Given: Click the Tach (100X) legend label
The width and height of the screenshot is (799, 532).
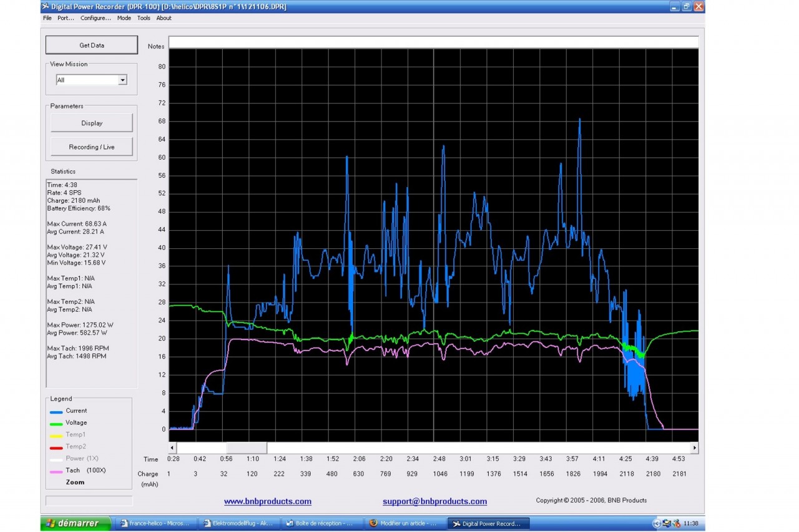Looking at the screenshot, I should 86,470.
